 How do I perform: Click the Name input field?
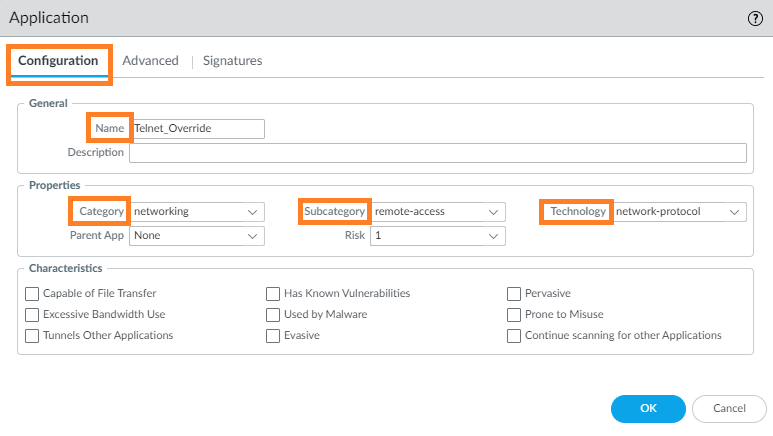198,128
